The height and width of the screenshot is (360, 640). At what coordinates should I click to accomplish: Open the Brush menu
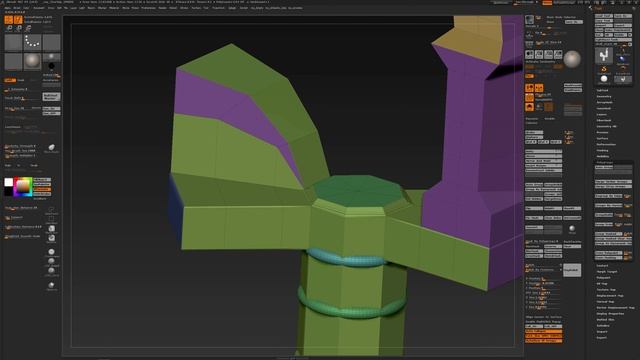(x=17, y=8)
